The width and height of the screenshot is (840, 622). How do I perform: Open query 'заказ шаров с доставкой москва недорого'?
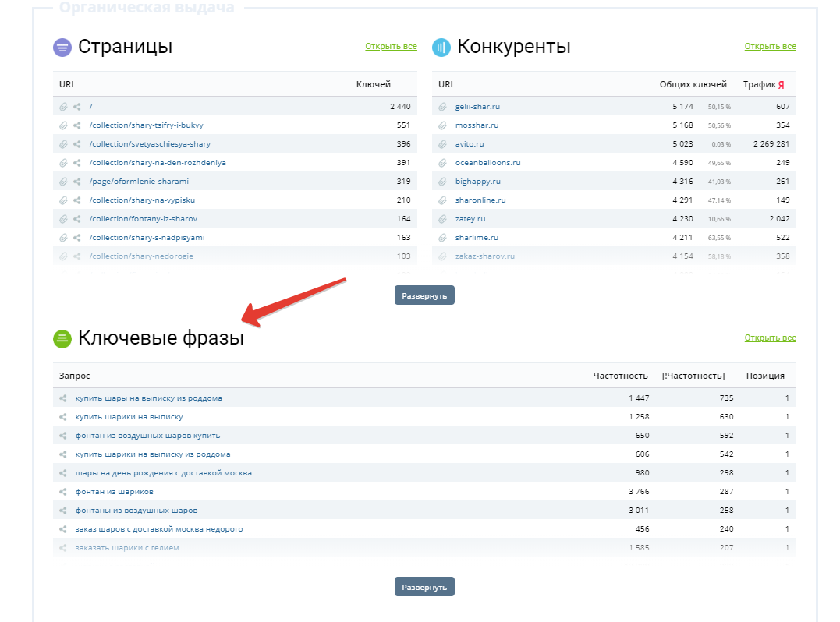pyautogui.click(x=159, y=529)
